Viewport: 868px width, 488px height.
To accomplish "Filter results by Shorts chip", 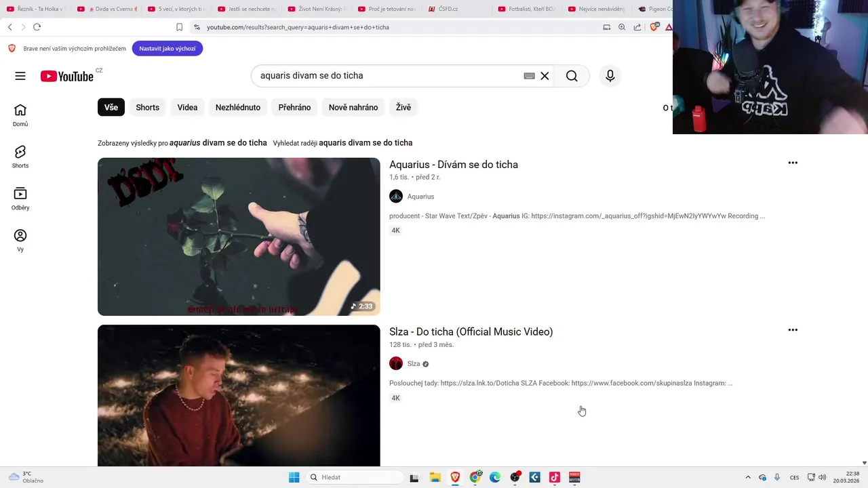I will tap(147, 107).
